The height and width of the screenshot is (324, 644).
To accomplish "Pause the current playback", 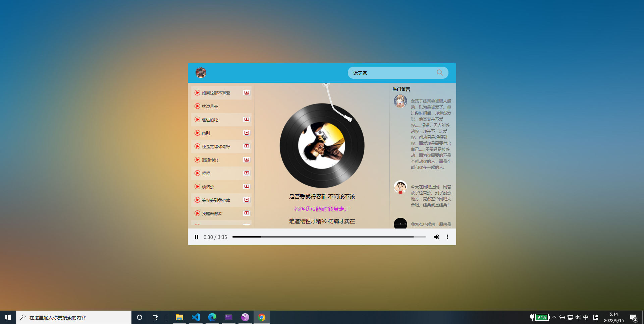I will click(196, 237).
